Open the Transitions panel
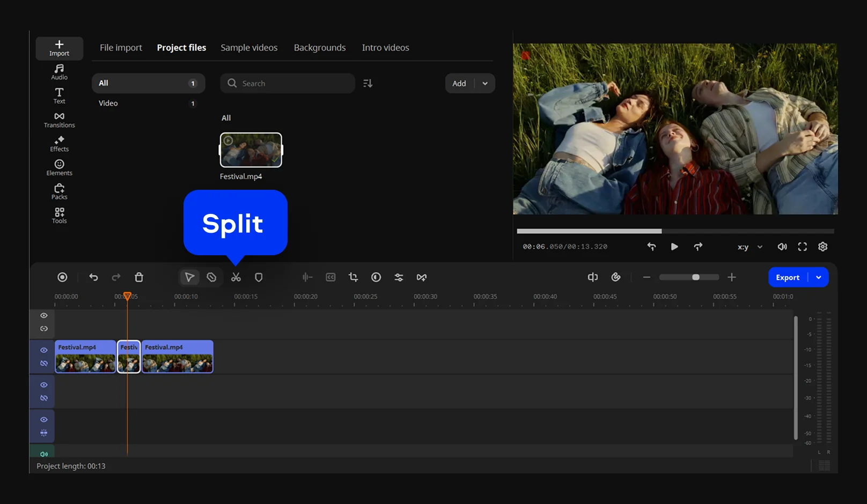The image size is (867, 504). point(59,120)
